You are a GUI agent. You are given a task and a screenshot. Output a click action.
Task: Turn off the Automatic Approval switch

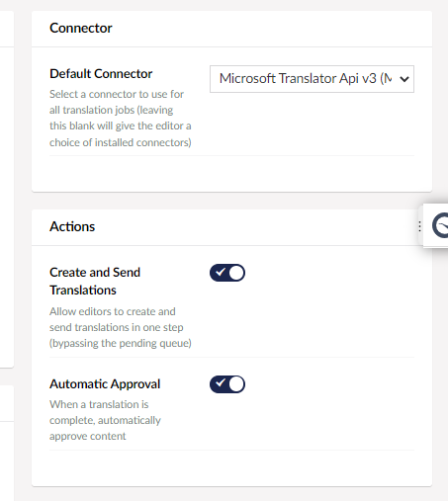pos(227,384)
